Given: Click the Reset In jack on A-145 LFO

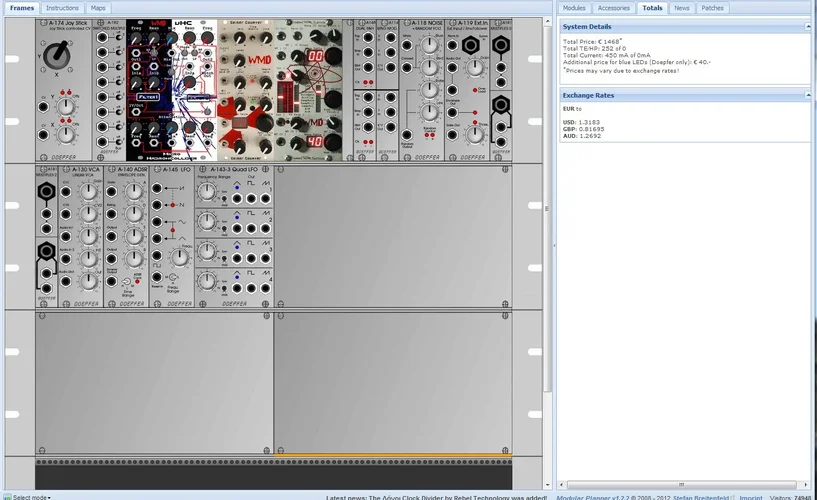Looking at the screenshot, I should [x=157, y=276].
